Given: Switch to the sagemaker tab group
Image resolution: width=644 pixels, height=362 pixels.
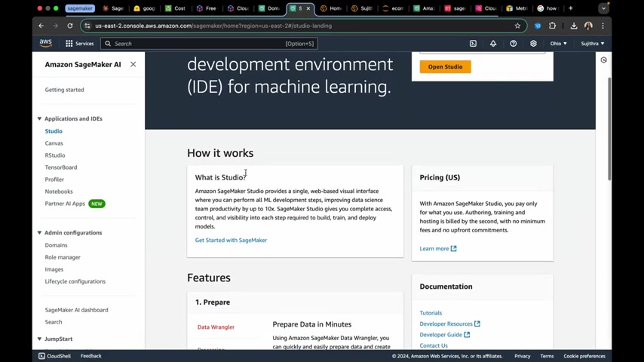Looking at the screenshot, I should 80,8.
